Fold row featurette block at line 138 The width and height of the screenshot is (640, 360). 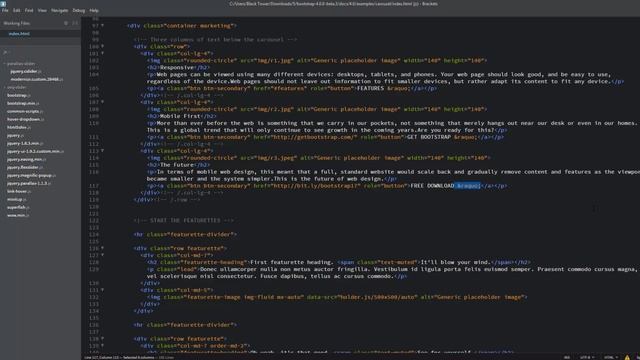point(102,339)
